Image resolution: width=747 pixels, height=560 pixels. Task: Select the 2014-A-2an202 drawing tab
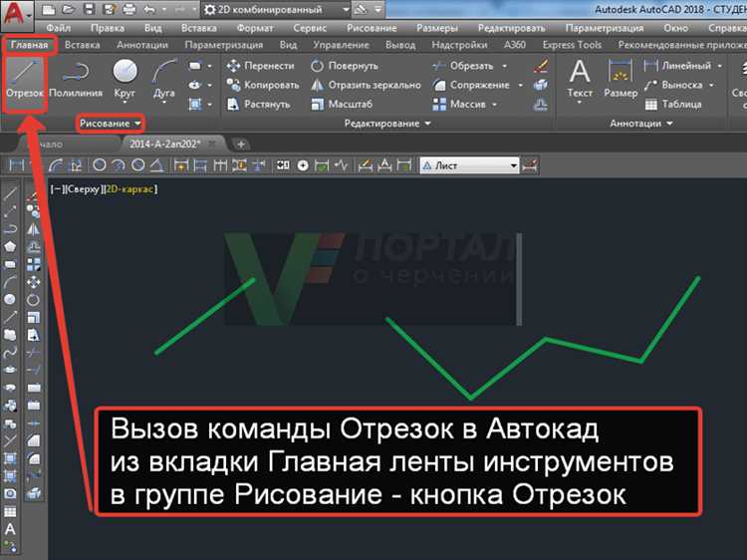170,143
